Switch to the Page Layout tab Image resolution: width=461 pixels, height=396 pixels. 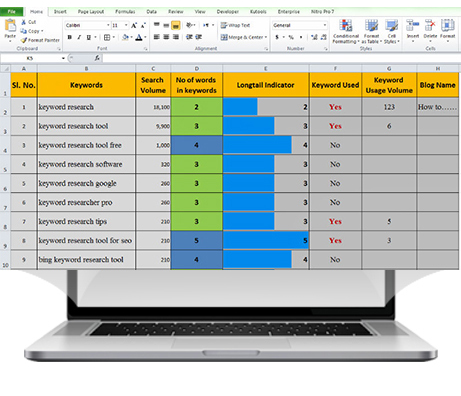click(x=91, y=12)
